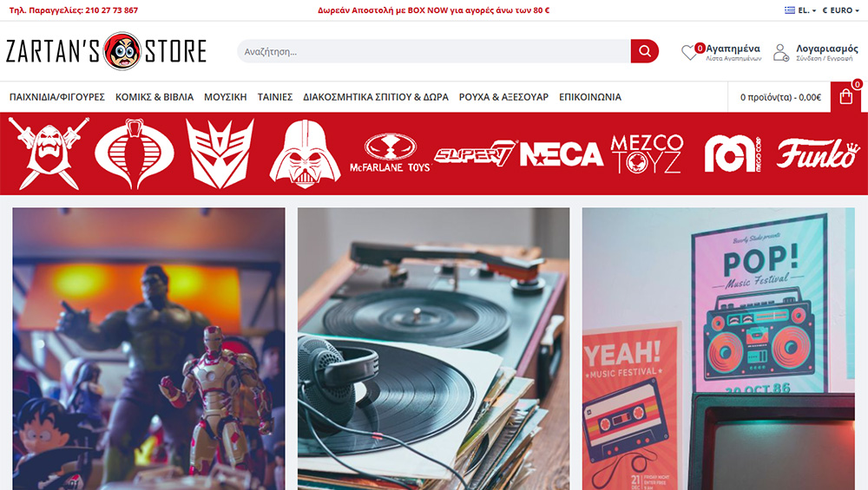Image resolution: width=868 pixels, height=490 pixels.
Task: Select the Cobra G.I. Joe logo
Action: [x=135, y=154]
